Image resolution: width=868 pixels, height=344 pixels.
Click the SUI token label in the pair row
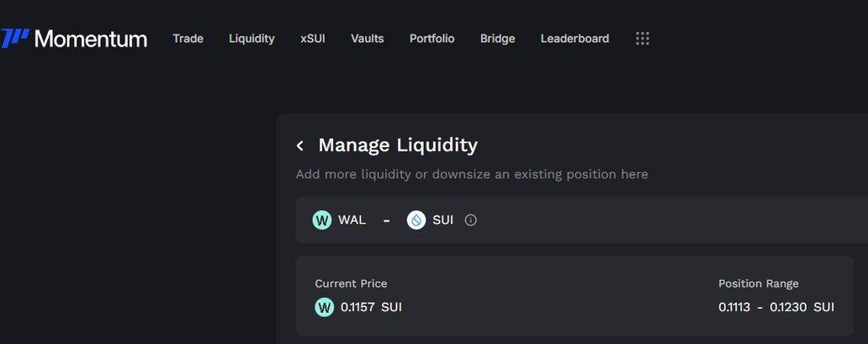(x=443, y=220)
